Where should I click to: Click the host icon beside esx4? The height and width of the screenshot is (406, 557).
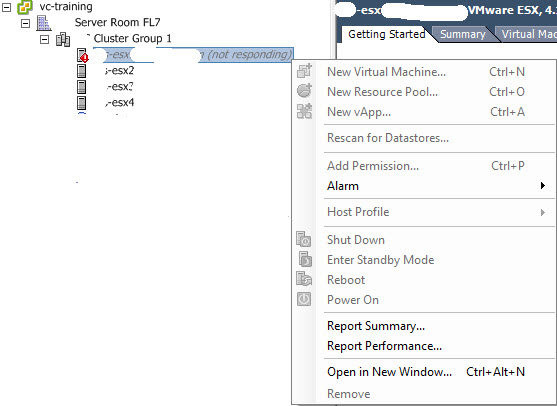point(81,103)
